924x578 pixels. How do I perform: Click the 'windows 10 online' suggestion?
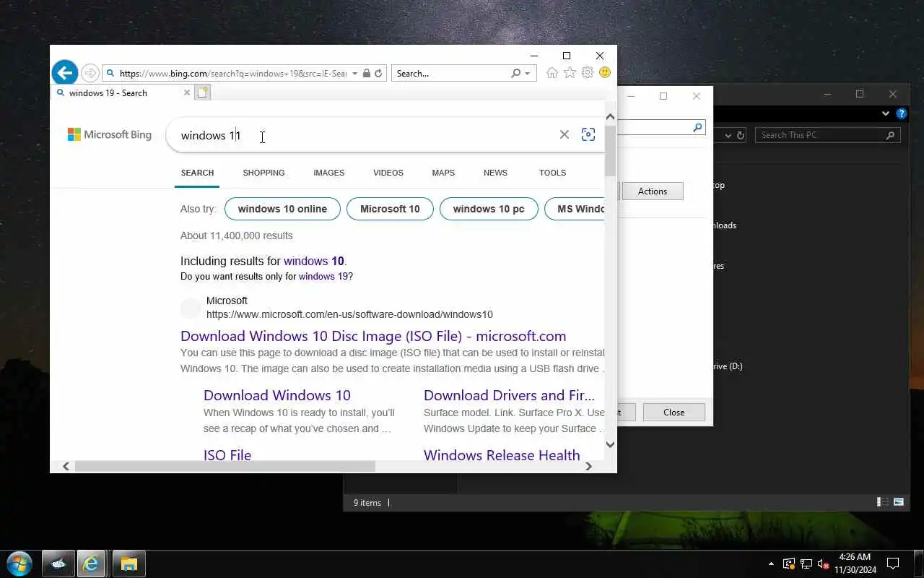[x=282, y=209]
